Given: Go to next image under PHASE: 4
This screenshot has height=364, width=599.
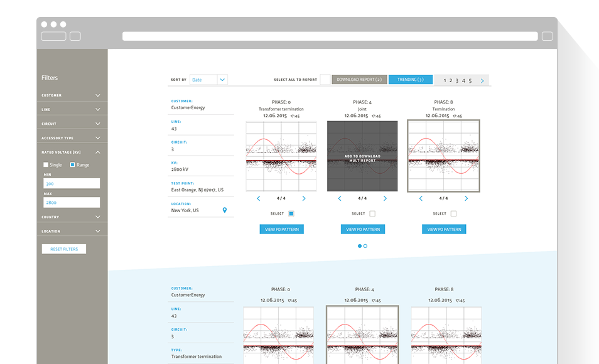Looking at the screenshot, I should pyautogui.click(x=385, y=198).
